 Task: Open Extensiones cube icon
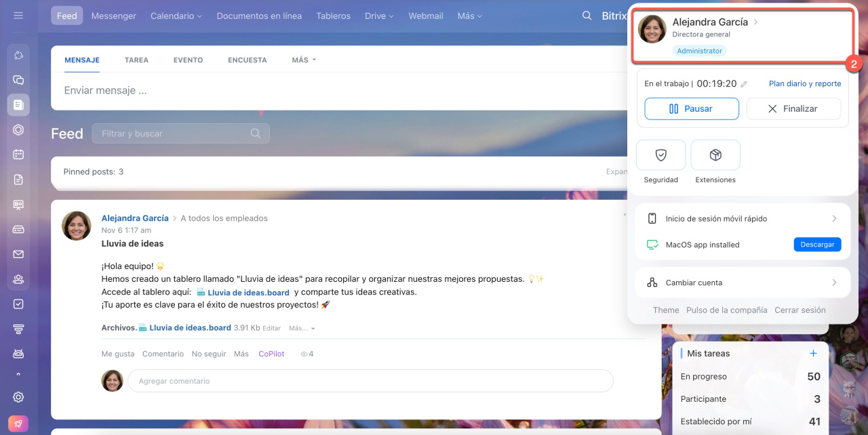(x=715, y=155)
